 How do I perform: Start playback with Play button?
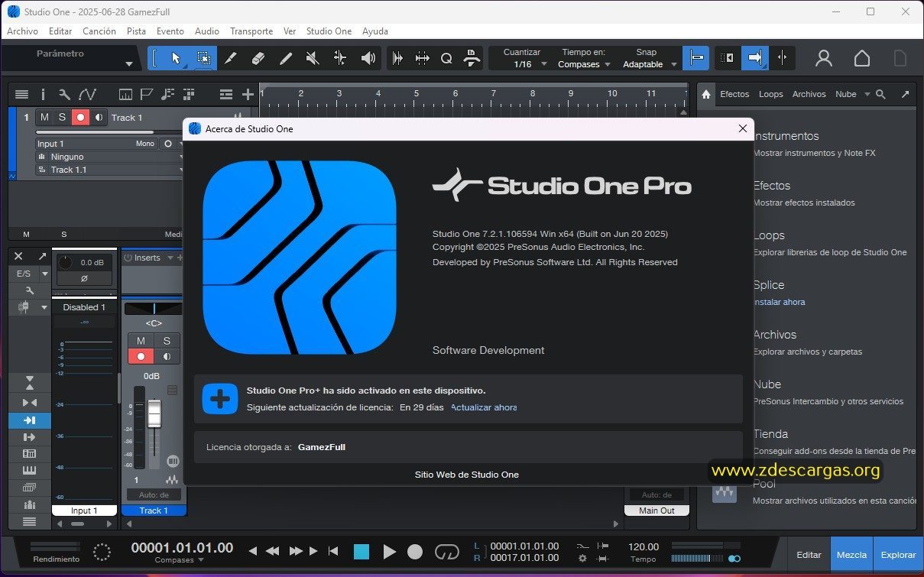(x=389, y=551)
